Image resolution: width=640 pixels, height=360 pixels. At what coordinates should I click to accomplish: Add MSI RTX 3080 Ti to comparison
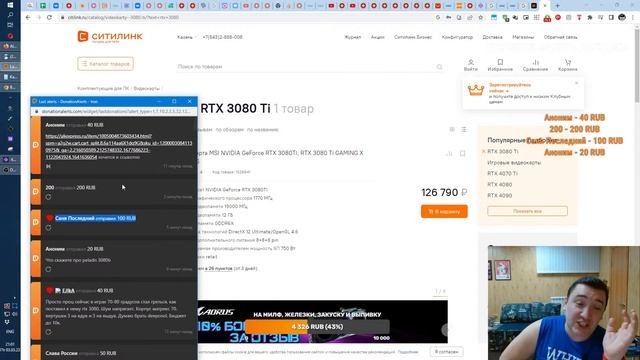click(449, 154)
